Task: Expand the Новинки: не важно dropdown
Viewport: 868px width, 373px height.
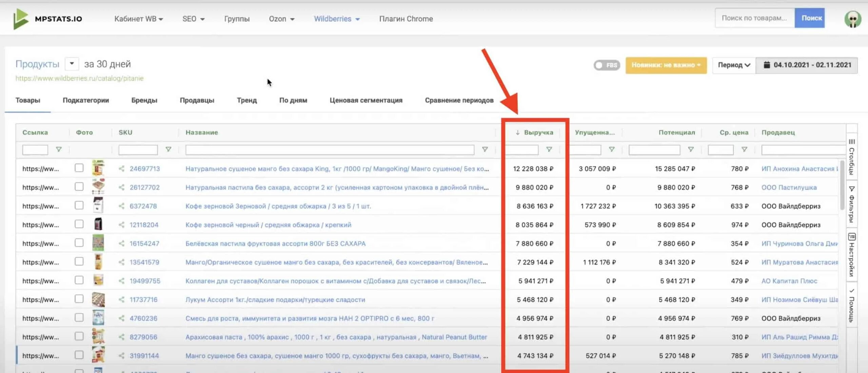Action: 666,65
